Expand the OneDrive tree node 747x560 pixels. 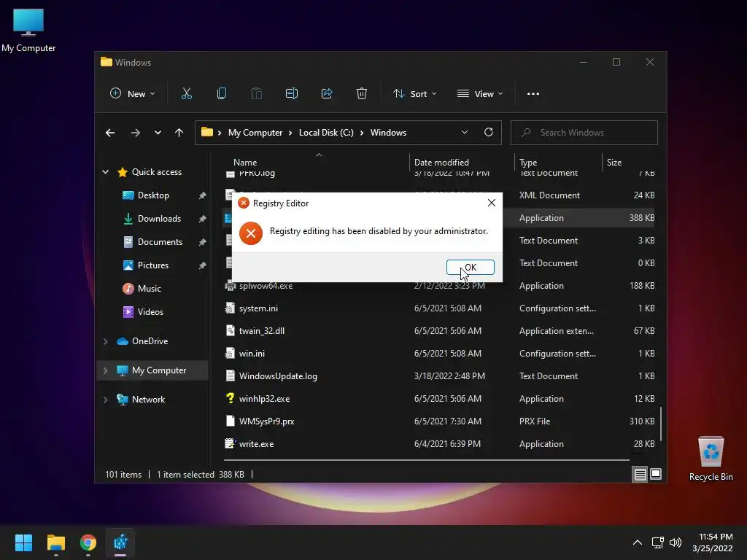point(105,341)
